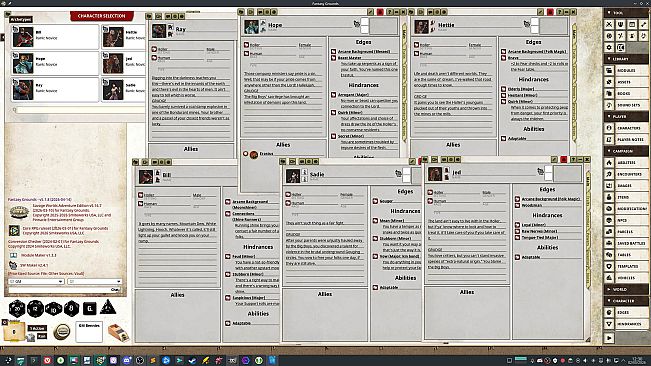Collapse the Character sidebar section
This screenshot has height=366, width=651.
[626, 301]
